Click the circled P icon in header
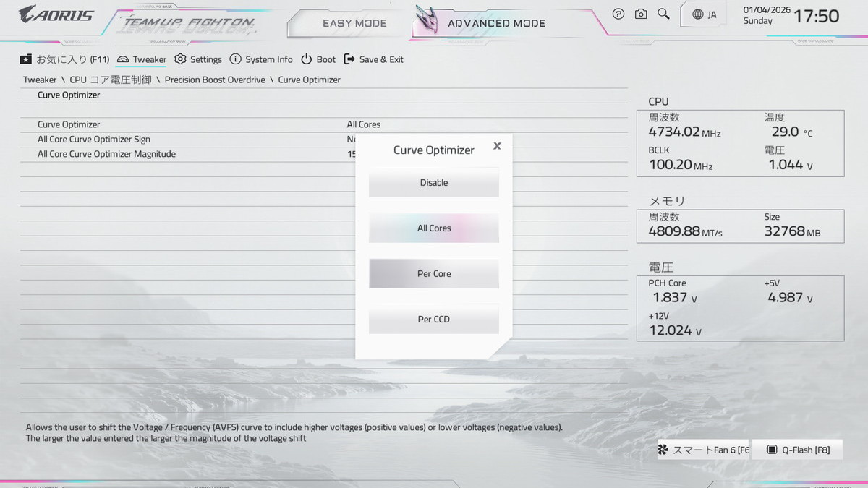Screen dimensions: 868x488 click(x=618, y=14)
